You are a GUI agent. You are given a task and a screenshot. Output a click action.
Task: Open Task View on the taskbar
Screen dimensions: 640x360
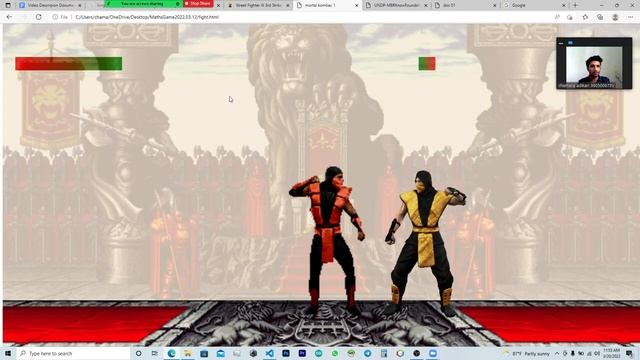pos(155,353)
